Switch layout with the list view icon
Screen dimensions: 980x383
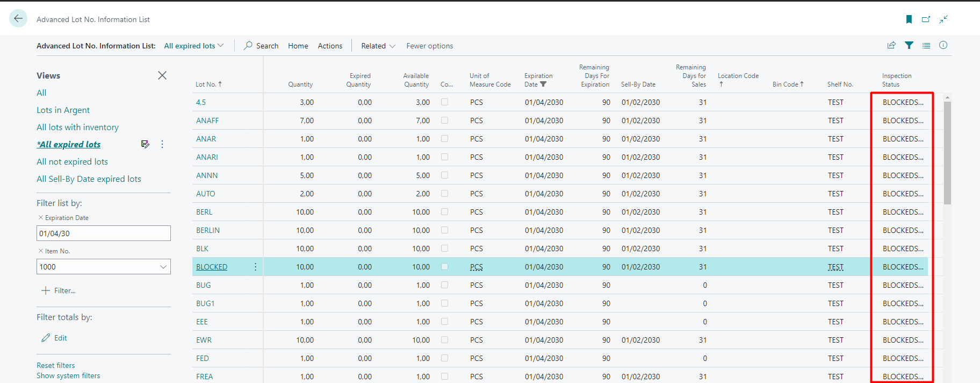tap(926, 45)
